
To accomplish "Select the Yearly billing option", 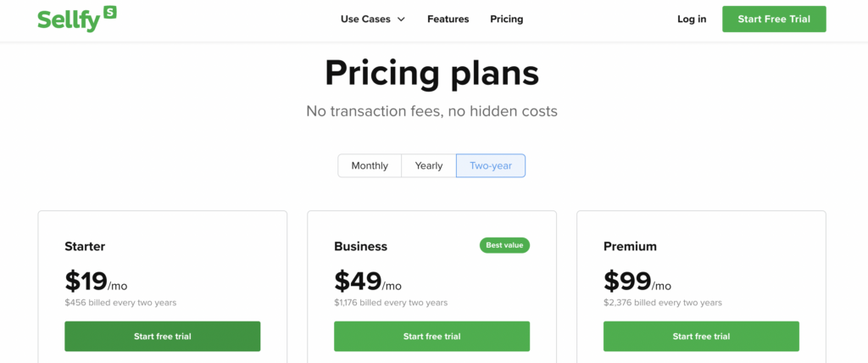I will (429, 165).
